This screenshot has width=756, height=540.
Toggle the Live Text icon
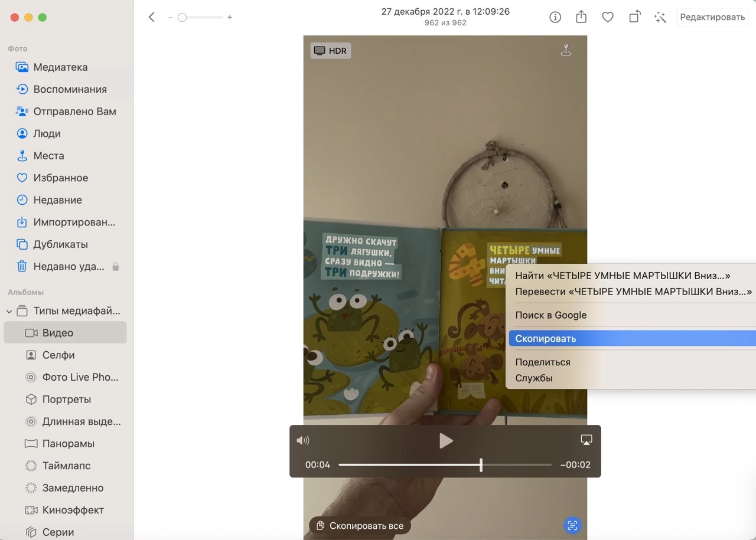[572, 525]
